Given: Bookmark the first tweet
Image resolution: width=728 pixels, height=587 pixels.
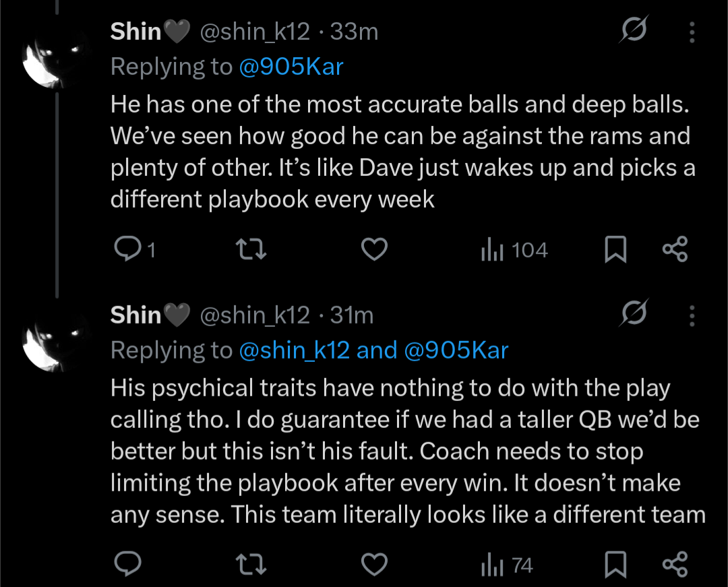Looking at the screenshot, I should point(614,251).
